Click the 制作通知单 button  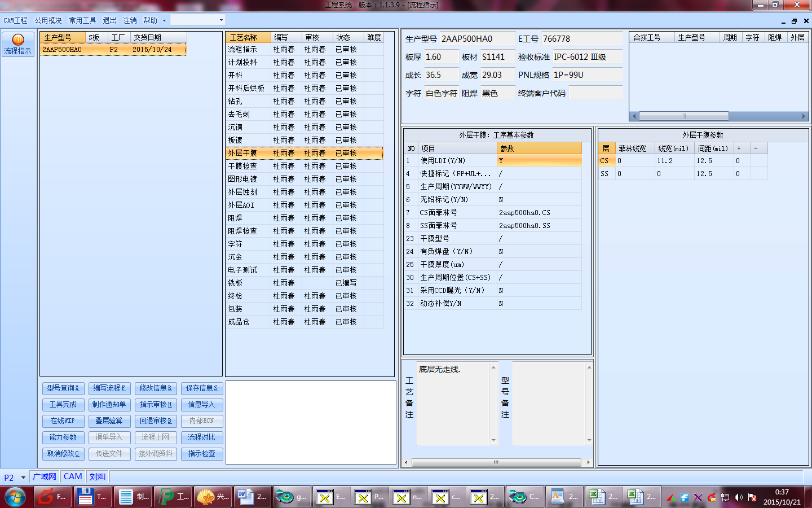click(x=109, y=405)
